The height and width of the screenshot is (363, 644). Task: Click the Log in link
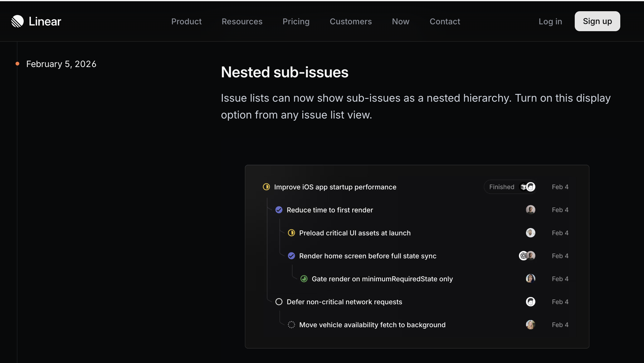[550, 22]
